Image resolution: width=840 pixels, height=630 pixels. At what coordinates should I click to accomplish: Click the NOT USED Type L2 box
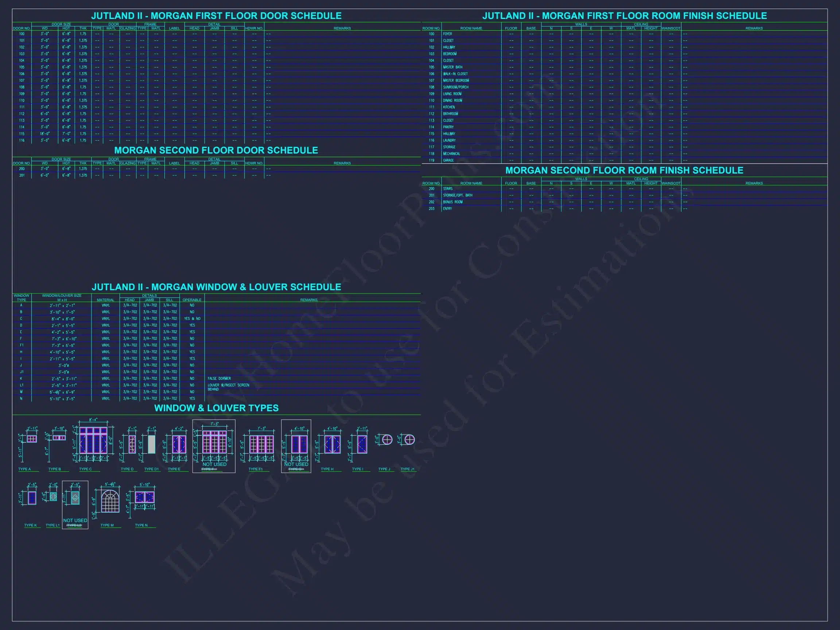tap(75, 505)
